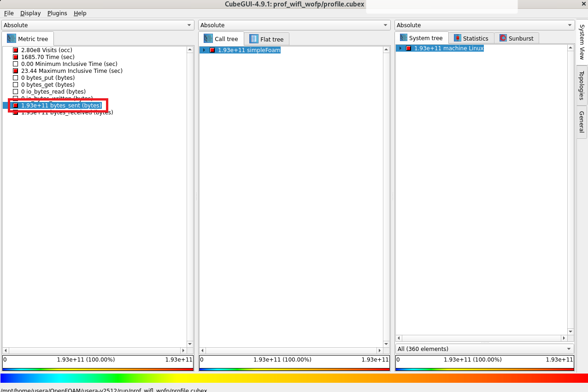Expand the machine Linux system node
Image resolution: width=588 pixels, height=392 pixels.
tap(400, 48)
